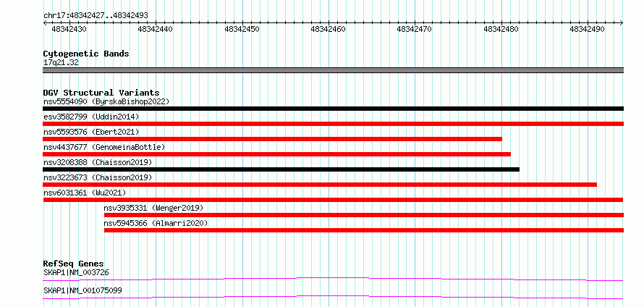
Task: Click the left arrowhead of the ruler
Action: pos(45,23)
